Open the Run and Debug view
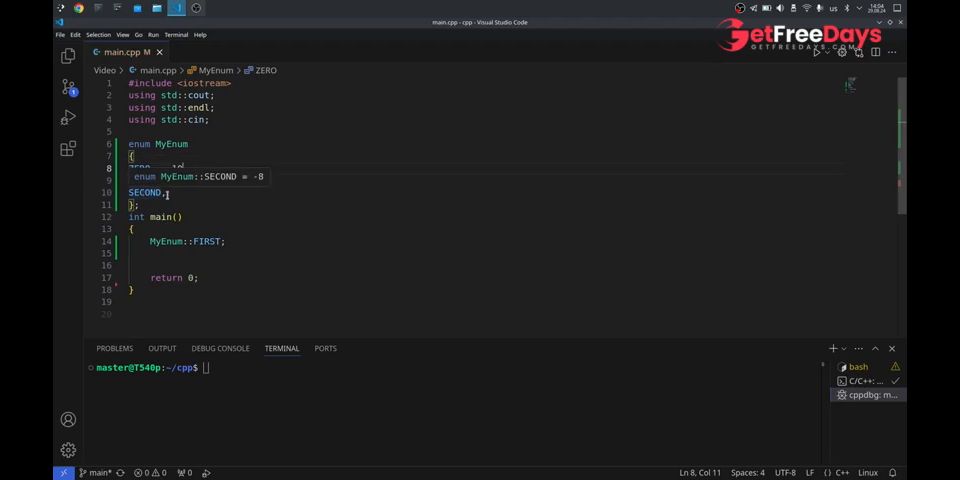 tap(68, 118)
